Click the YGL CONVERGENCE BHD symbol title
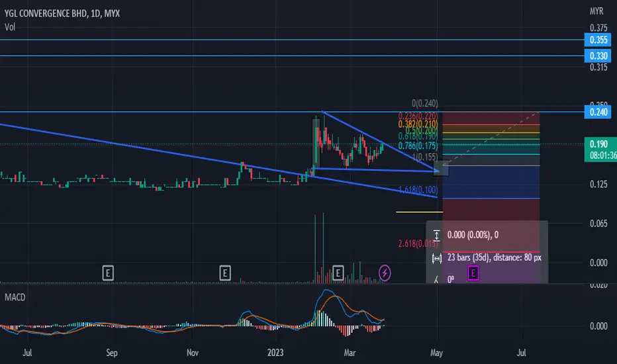The width and height of the screenshot is (617, 364). pyautogui.click(x=62, y=13)
